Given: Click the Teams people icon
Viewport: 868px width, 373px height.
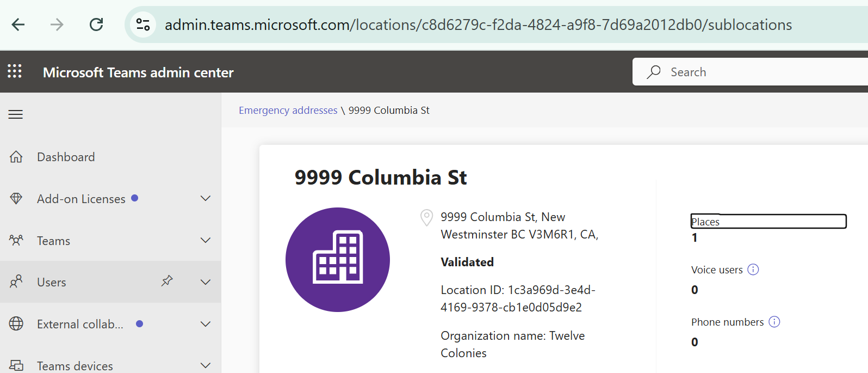Looking at the screenshot, I should tap(16, 240).
